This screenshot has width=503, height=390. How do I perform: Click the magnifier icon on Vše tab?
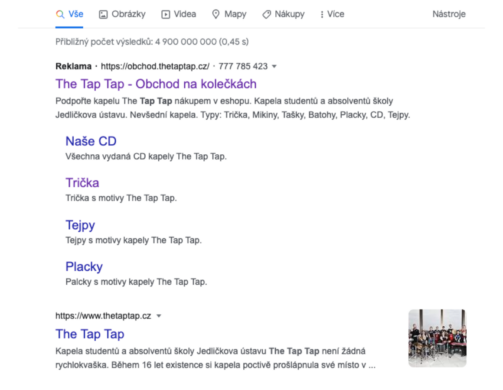[x=60, y=14]
